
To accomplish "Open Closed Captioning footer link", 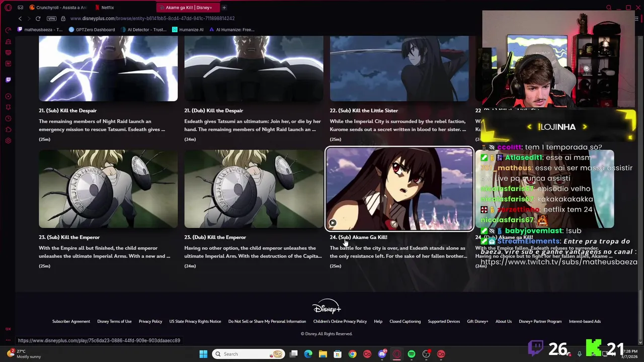I will point(405,322).
